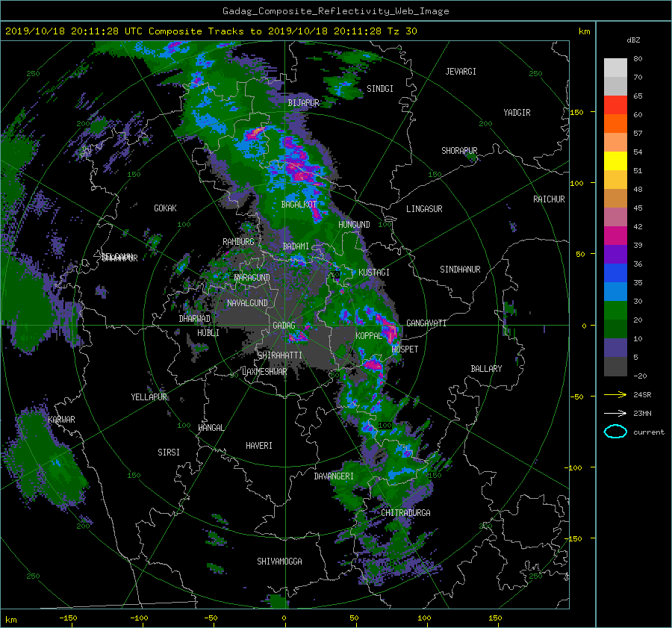This screenshot has width=672, height=628.
Task: Click the KOPPAL city label
Action: (x=369, y=335)
